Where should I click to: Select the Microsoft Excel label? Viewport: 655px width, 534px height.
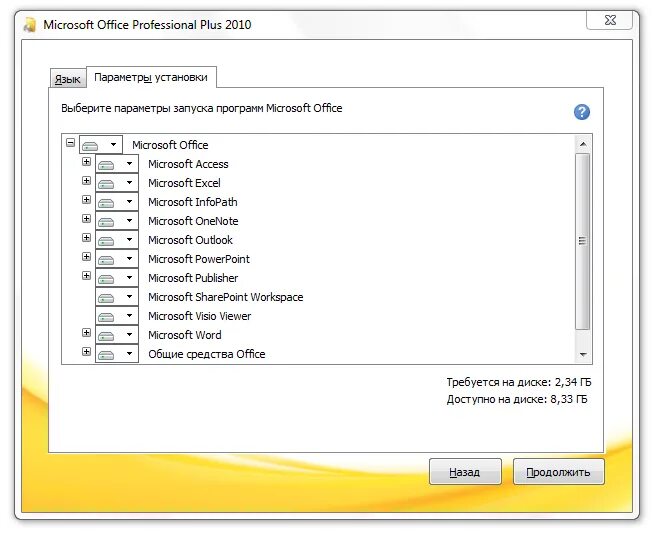(x=184, y=183)
